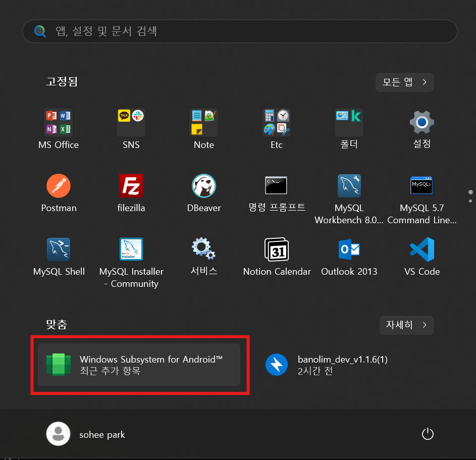476x460 pixels.
Task: Open Windows Subsystem for Android recommended item
Action: pyautogui.click(x=139, y=365)
